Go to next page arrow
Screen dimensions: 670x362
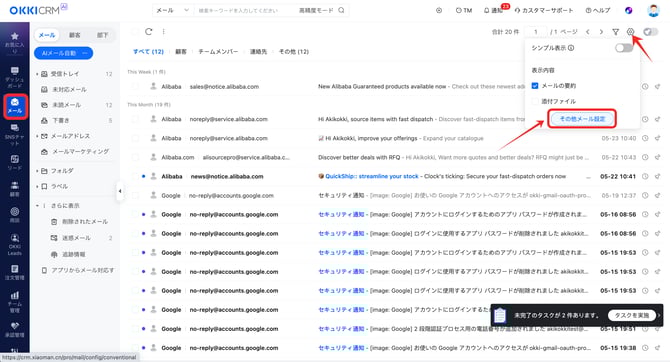pyautogui.click(x=601, y=32)
